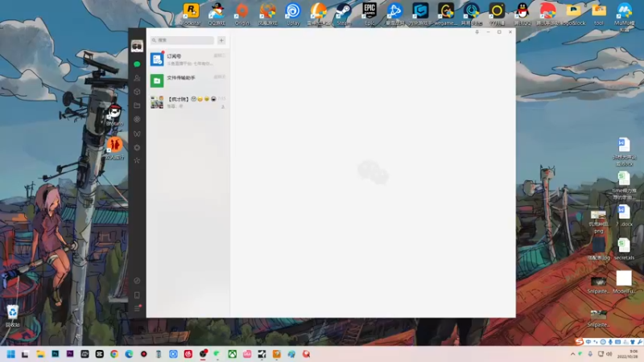Open the Top Stories hexagon icon in sidebar
644x362 pixels.
(137, 147)
